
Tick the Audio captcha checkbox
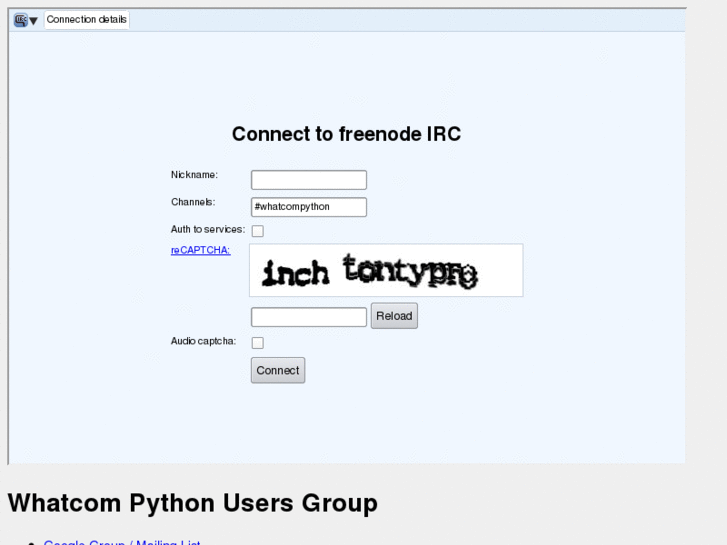258,343
